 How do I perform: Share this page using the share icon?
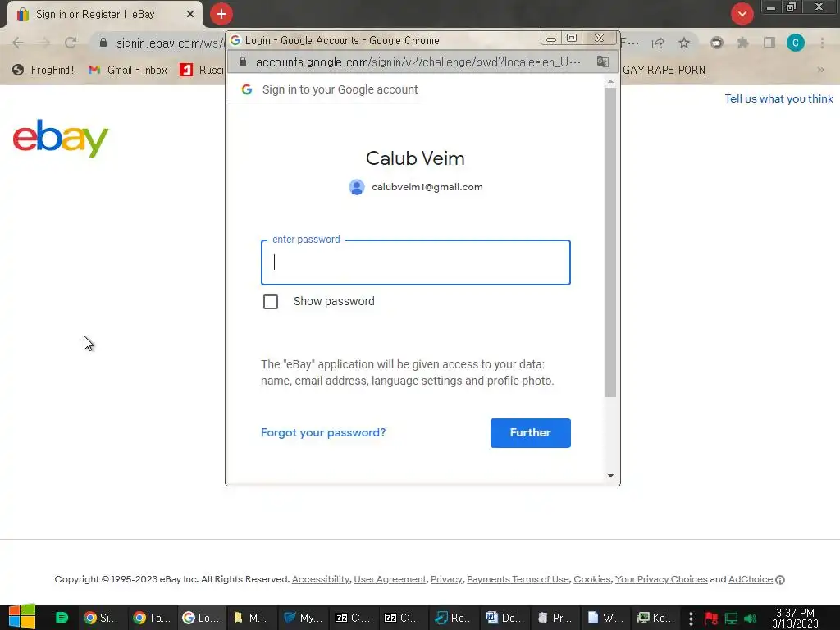658,43
